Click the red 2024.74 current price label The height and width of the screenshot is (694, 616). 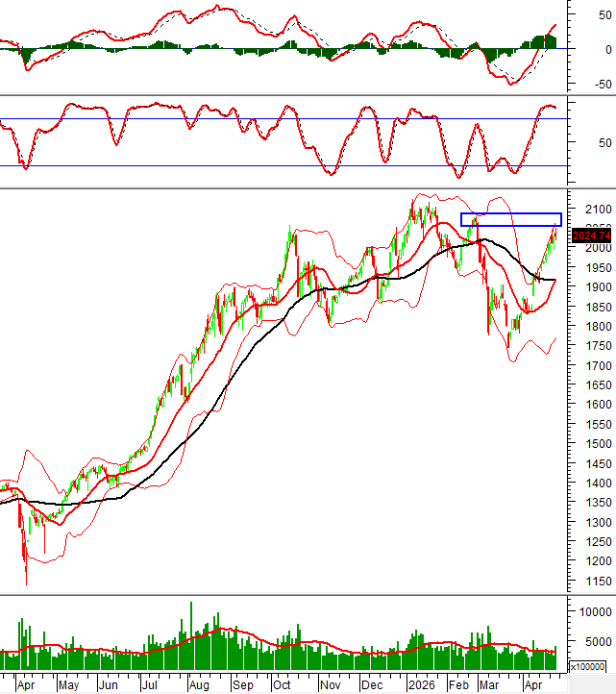coord(590,235)
